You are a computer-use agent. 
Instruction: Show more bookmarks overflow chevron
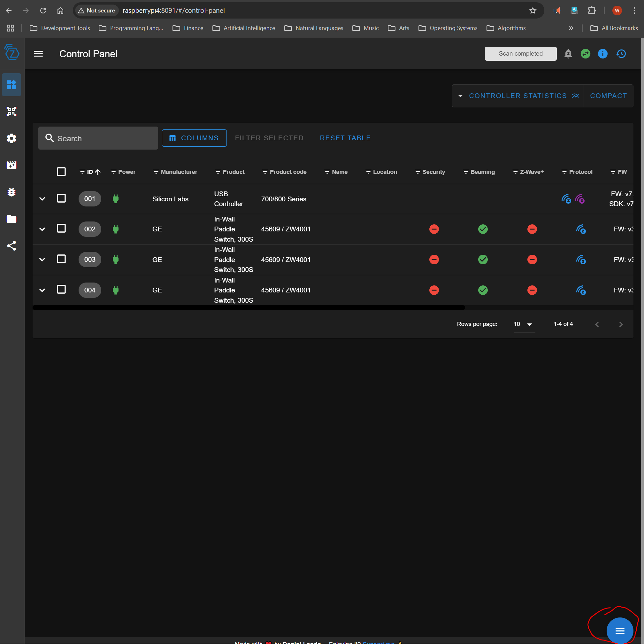571,28
